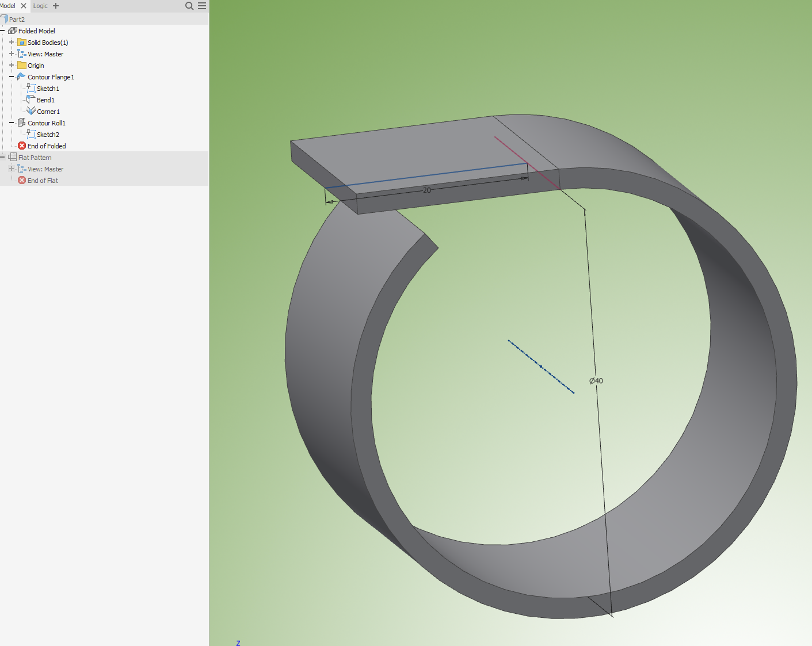Switch to the iLogic tab

[40, 6]
